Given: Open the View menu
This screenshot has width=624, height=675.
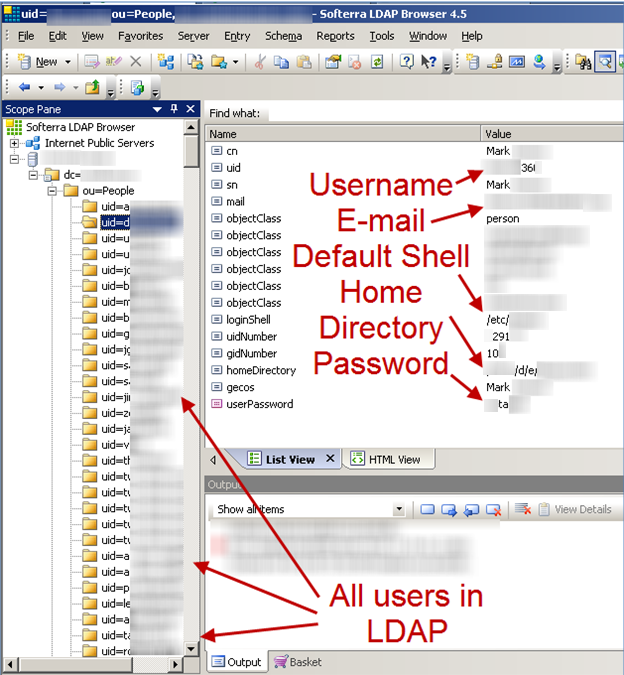Looking at the screenshot, I should click(93, 36).
